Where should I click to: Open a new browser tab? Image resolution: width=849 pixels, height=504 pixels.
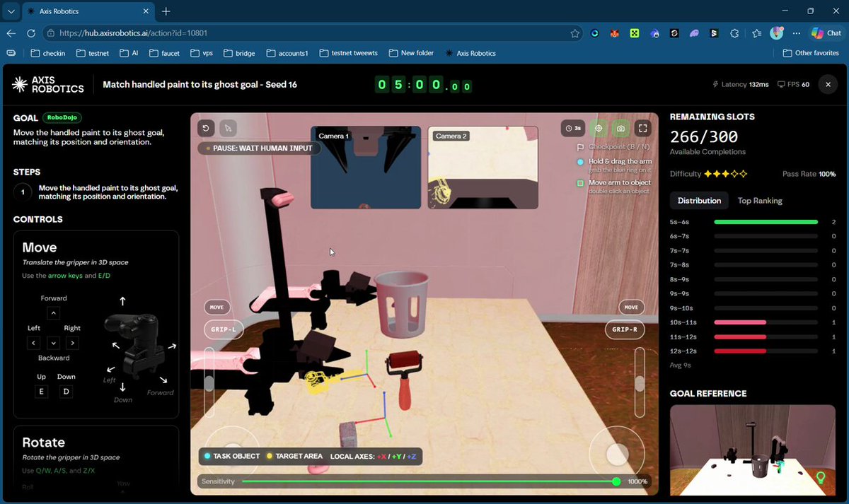166,11
